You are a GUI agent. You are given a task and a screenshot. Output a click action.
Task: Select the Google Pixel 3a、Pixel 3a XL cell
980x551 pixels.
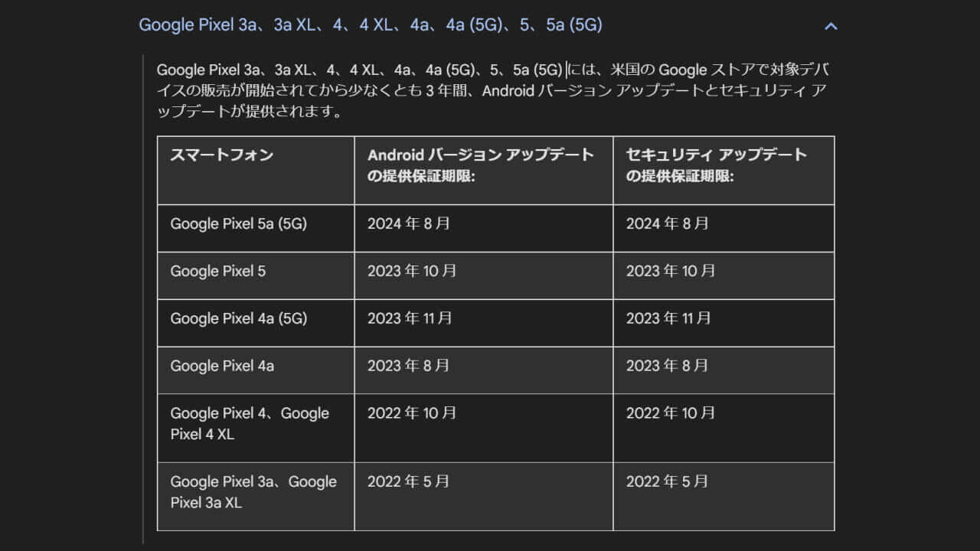click(253, 492)
